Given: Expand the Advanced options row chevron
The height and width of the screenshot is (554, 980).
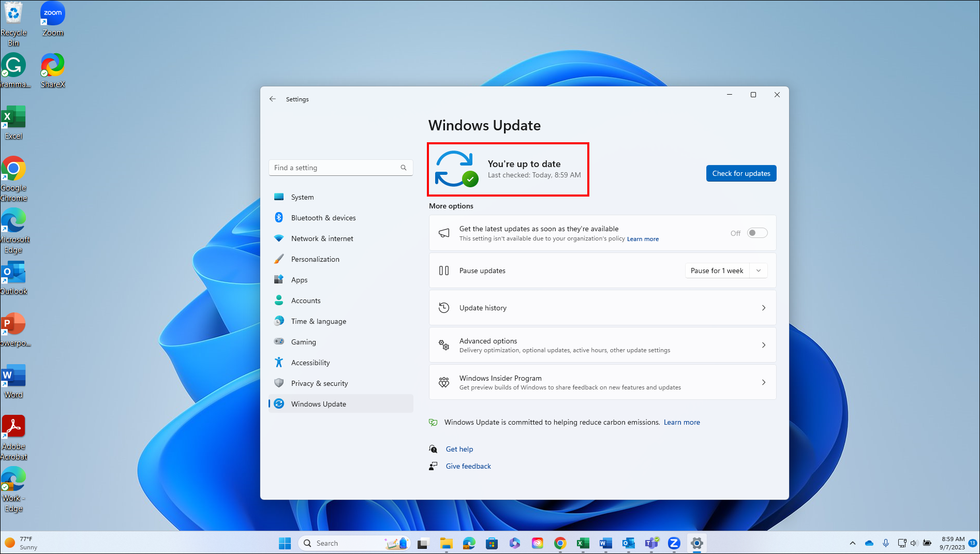Looking at the screenshot, I should pyautogui.click(x=763, y=345).
